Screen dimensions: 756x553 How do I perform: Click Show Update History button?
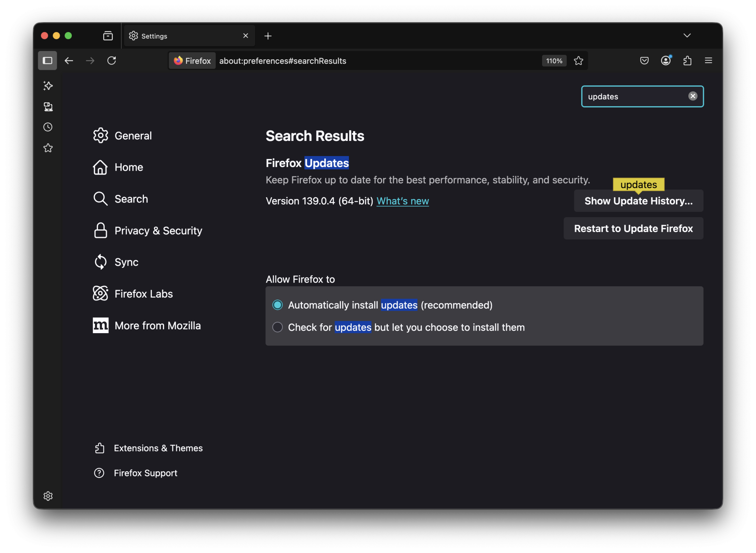[638, 201]
